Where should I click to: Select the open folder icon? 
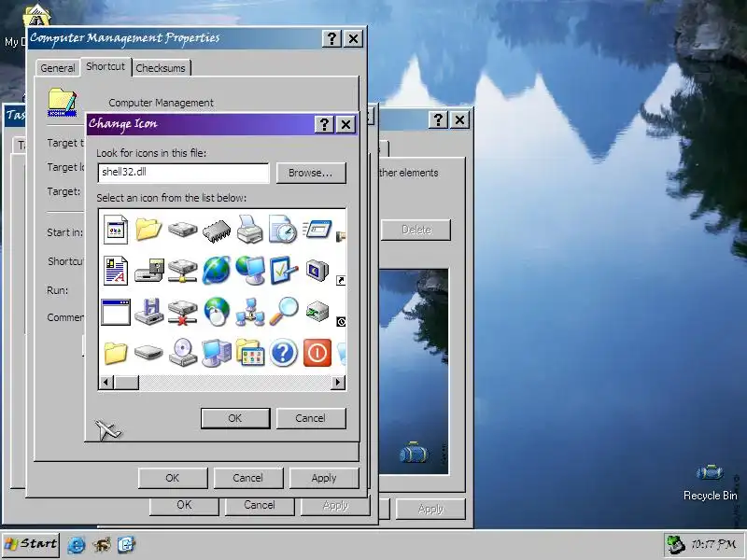[148, 229]
